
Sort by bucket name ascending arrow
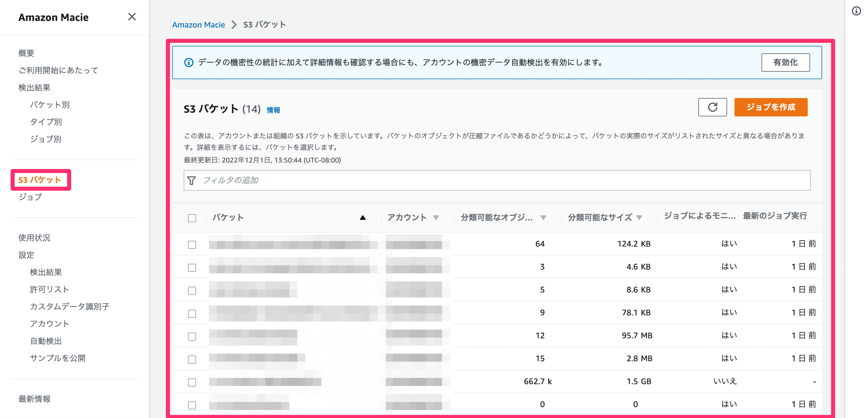(x=363, y=217)
